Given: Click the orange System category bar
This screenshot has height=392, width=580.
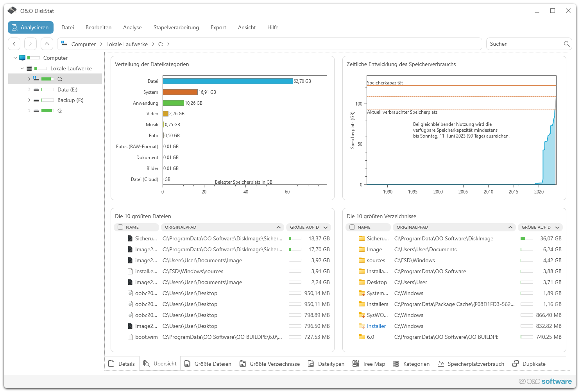Looking at the screenshot, I should click(180, 92).
